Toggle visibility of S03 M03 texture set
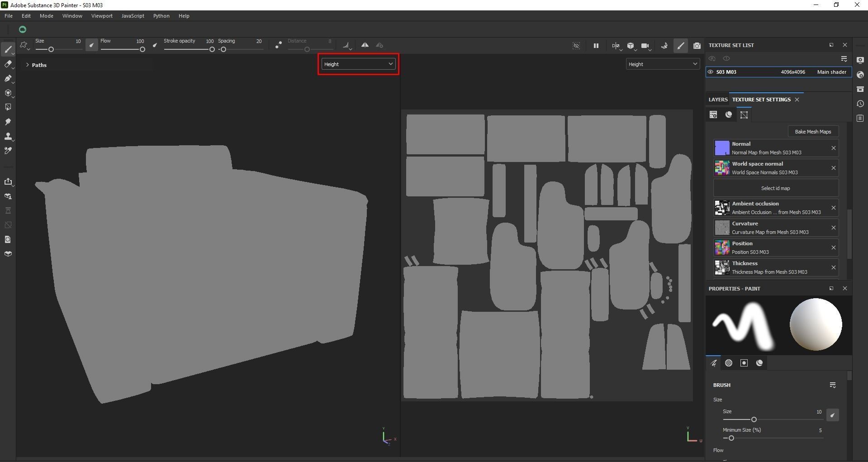 click(x=711, y=72)
